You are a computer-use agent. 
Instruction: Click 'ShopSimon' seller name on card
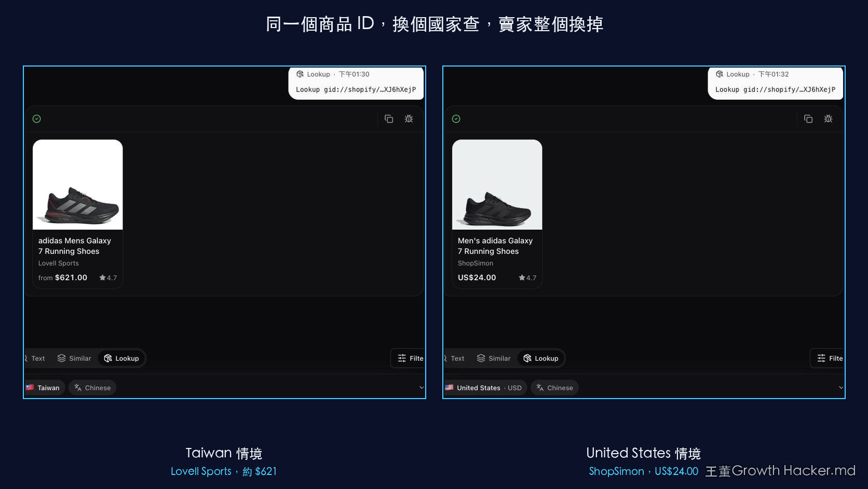476,263
